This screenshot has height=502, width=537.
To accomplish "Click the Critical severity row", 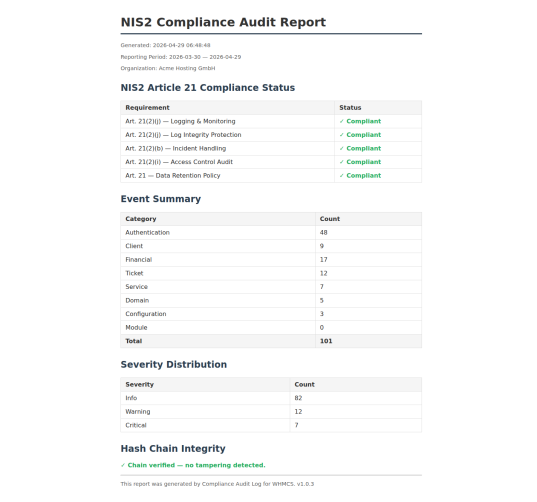I will click(271, 425).
